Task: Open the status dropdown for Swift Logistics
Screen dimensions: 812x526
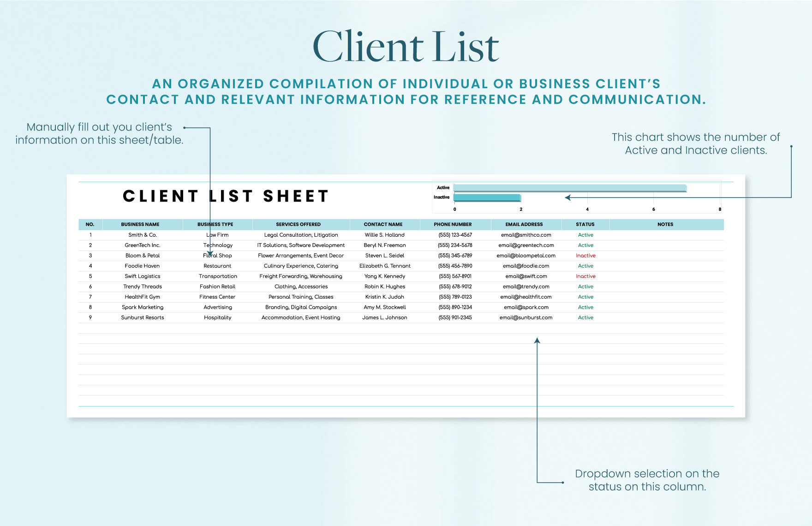Action: (x=585, y=276)
